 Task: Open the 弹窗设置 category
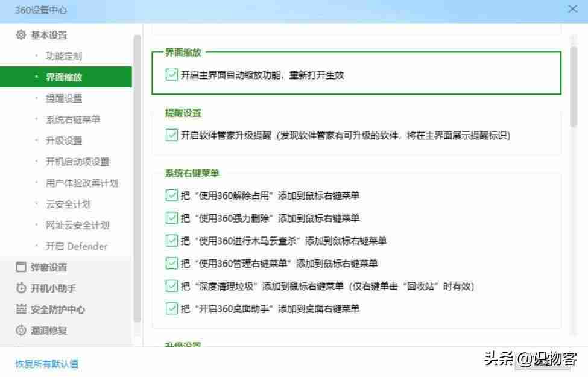(x=49, y=267)
